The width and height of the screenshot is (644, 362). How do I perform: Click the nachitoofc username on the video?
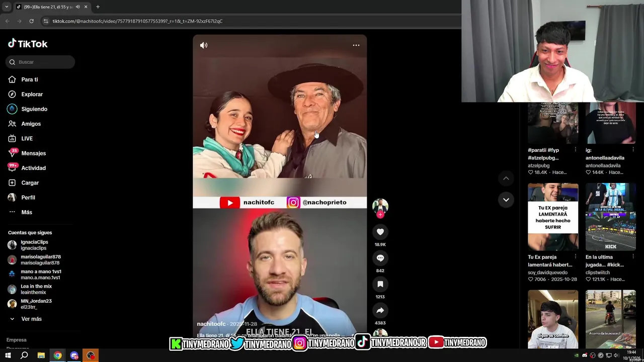pos(211,324)
